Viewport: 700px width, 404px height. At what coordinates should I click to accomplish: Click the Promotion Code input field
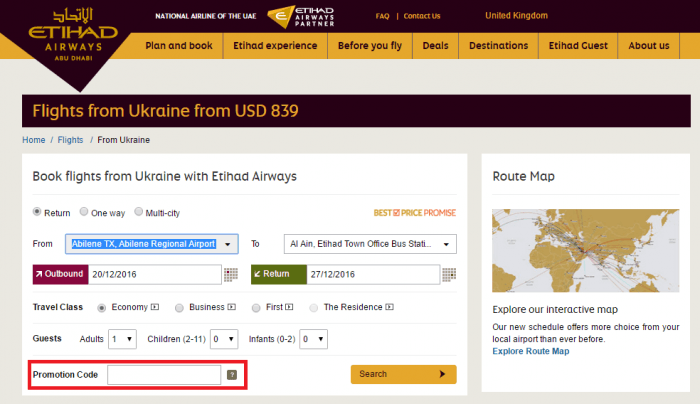164,375
